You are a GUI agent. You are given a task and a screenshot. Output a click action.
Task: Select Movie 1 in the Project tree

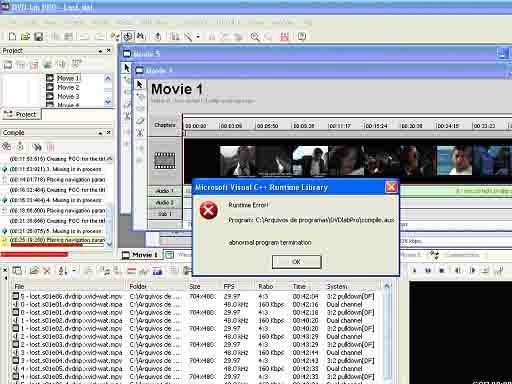(x=68, y=78)
